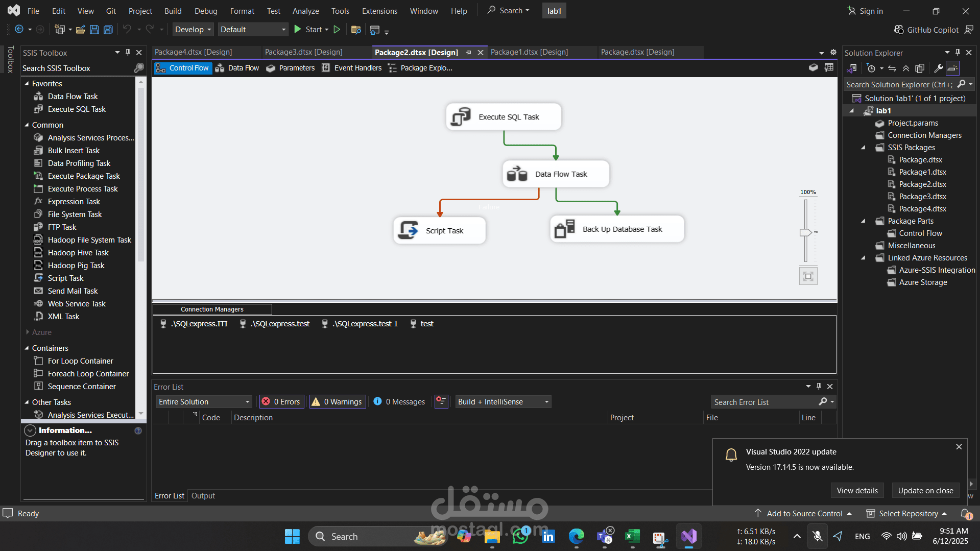Click the 'test' connection manager

point(422,324)
